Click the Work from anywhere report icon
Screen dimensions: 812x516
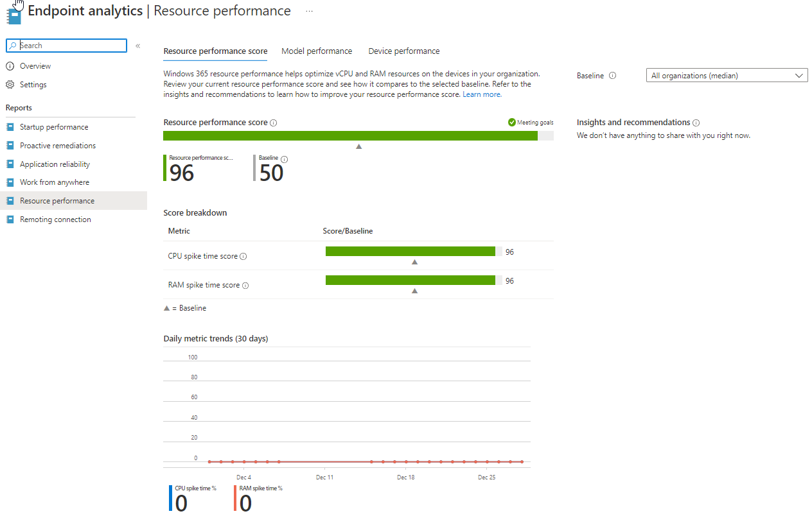click(10, 182)
